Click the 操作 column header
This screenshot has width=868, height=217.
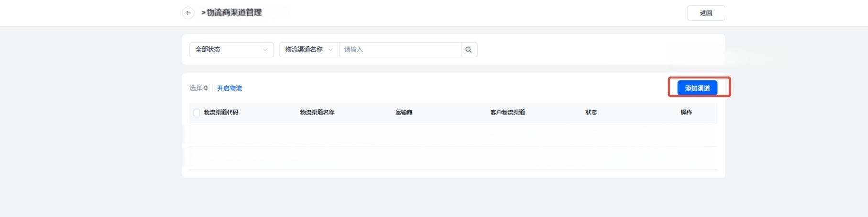click(686, 113)
